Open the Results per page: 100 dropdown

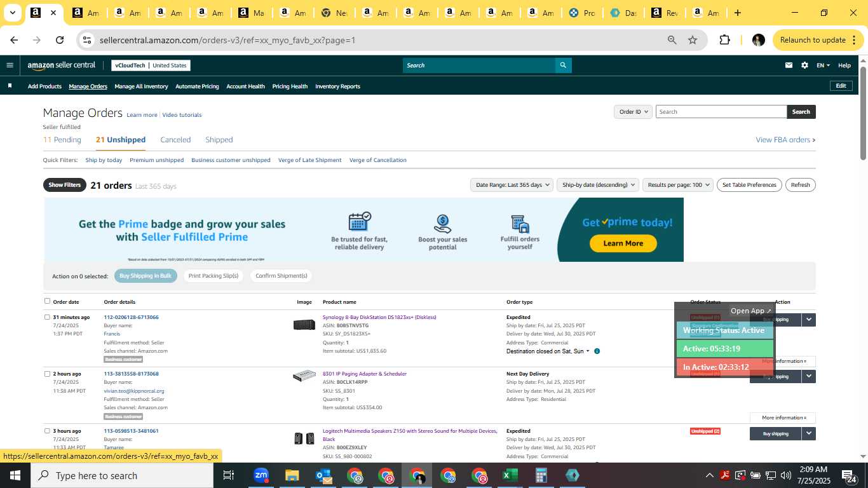click(x=677, y=185)
